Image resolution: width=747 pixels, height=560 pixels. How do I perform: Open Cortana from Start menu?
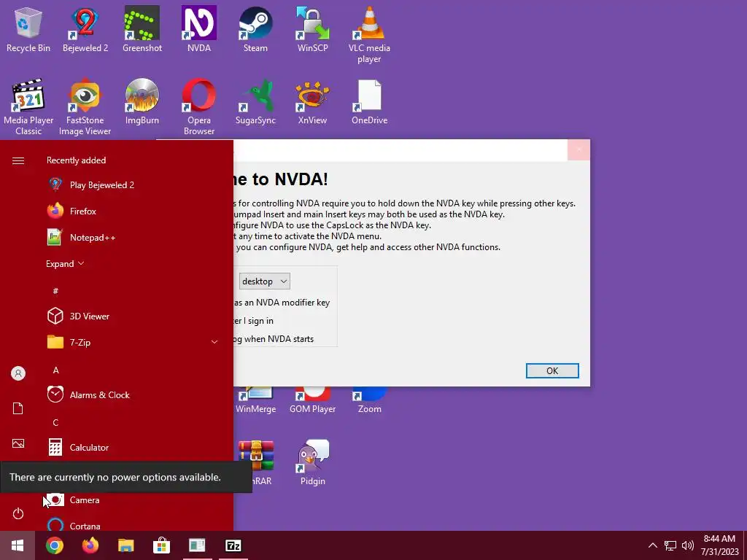(133, 525)
